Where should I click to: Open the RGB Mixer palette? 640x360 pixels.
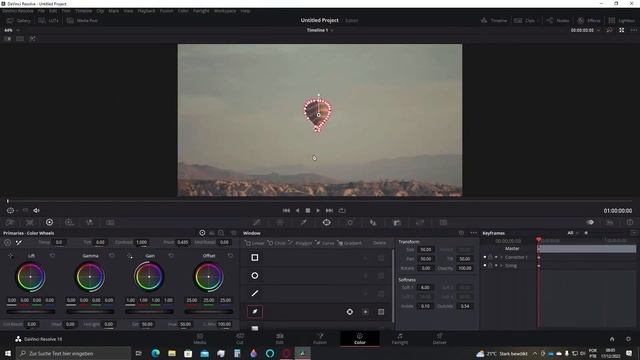(x=90, y=222)
